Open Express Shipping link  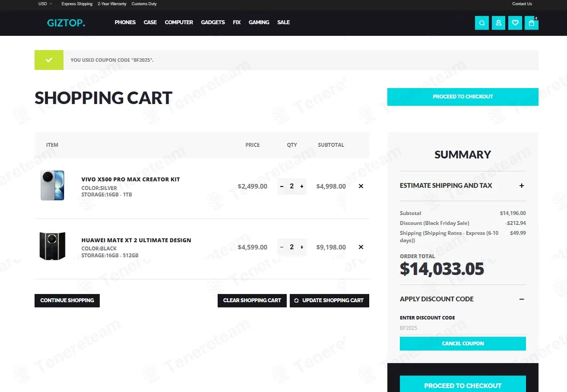[77, 4]
